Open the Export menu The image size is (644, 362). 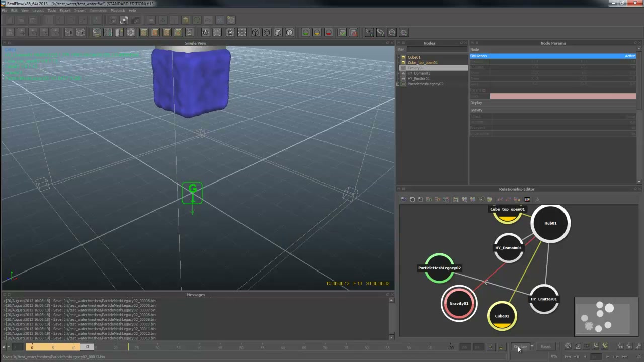65,11
